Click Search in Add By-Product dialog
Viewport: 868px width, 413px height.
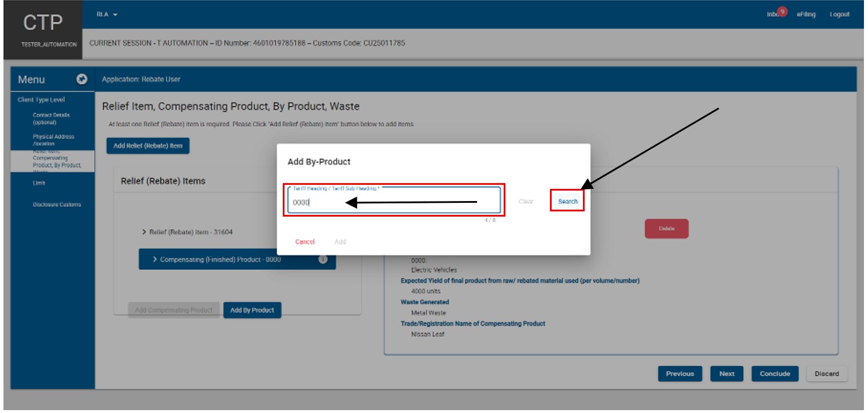567,202
